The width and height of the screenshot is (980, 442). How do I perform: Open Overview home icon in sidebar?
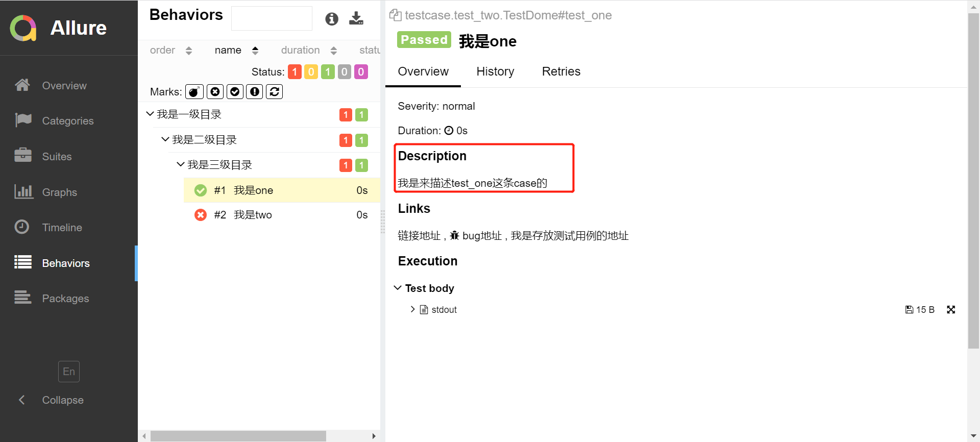tap(22, 85)
